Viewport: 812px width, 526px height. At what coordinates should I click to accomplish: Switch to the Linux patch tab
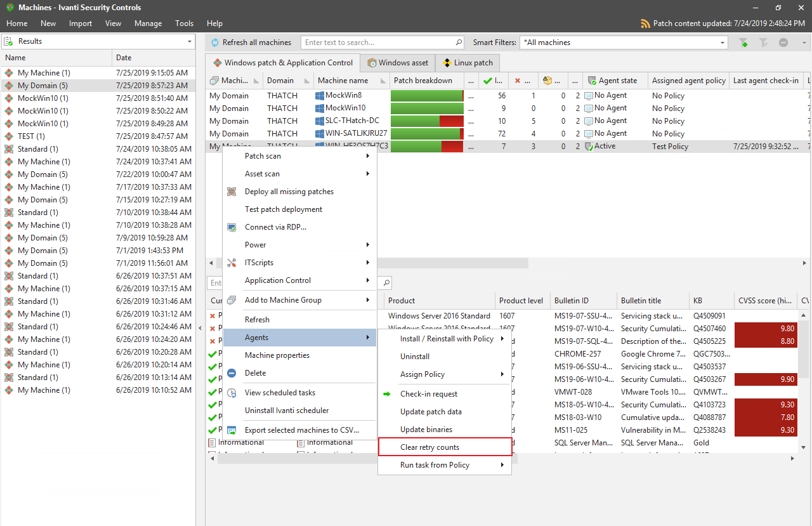pyautogui.click(x=468, y=63)
